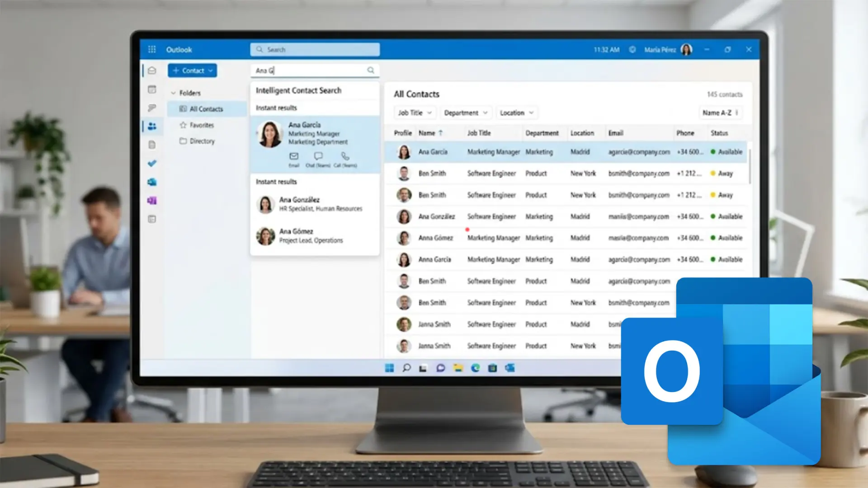This screenshot has width=868, height=488.
Task: Collapse the Folders section
Action: tap(173, 93)
